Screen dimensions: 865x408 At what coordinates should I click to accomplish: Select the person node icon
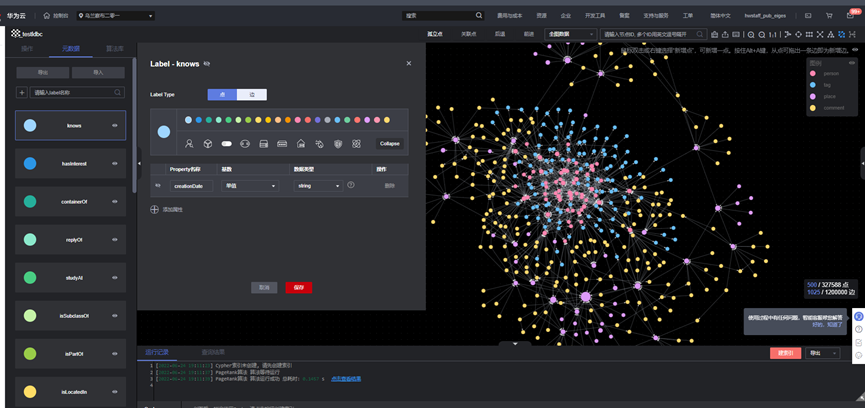(189, 143)
